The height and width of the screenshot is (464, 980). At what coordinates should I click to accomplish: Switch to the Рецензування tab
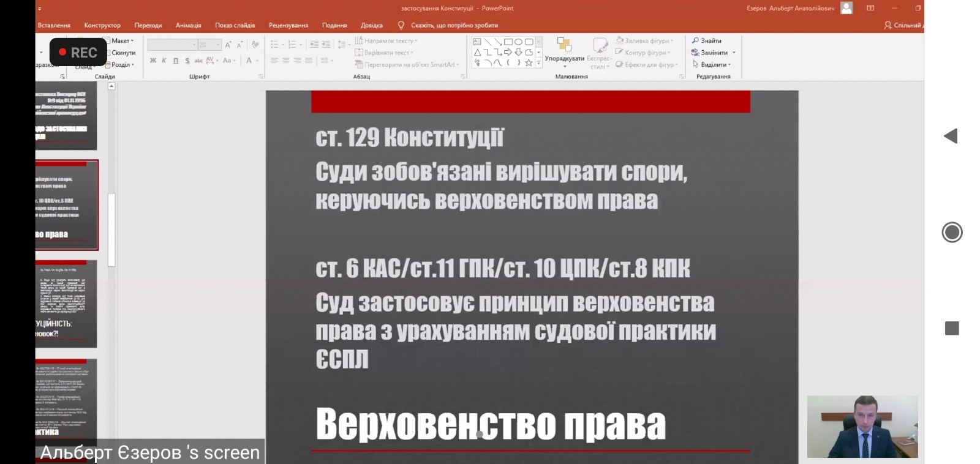click(x=288, y=25)
